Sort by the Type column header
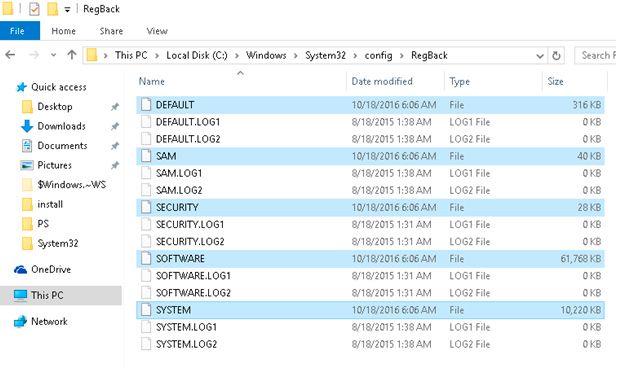 [460, 82]
